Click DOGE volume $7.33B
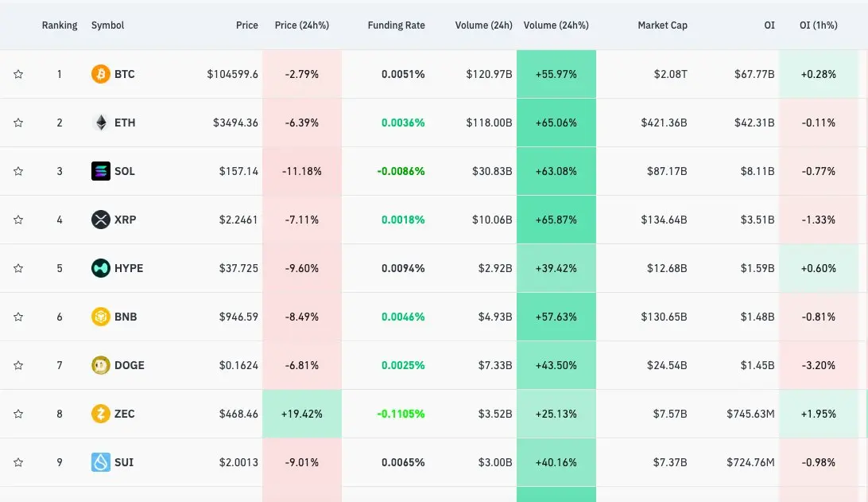This screenshot has width=868, height=502. [x=495, y=365]
